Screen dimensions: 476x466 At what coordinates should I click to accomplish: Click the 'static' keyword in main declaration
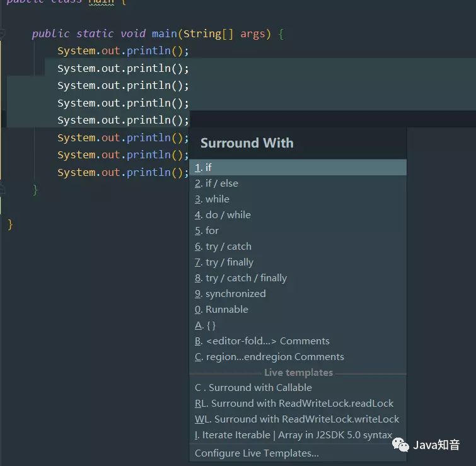[95, 33]
